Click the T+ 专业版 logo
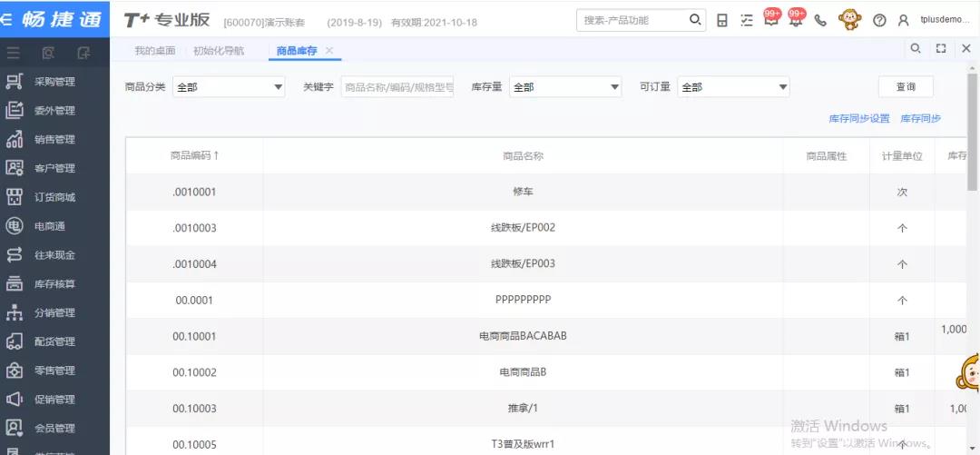 (166, 20)
